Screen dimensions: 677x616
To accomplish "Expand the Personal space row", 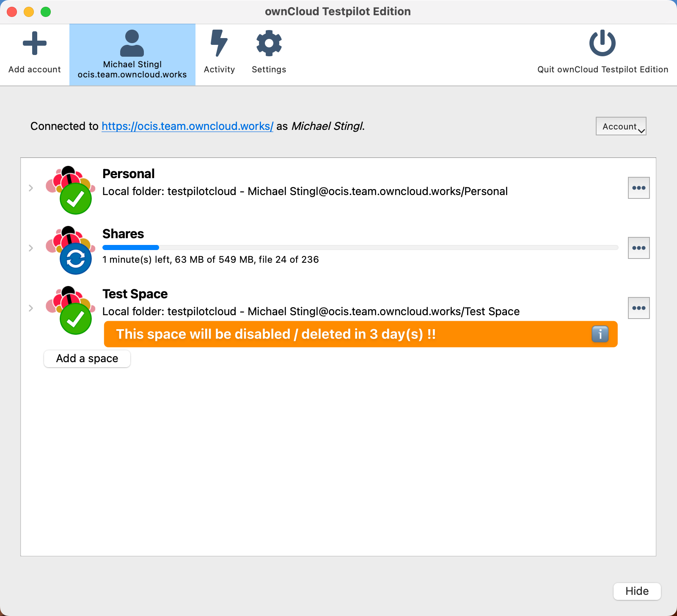I will (x=31, y=188).
